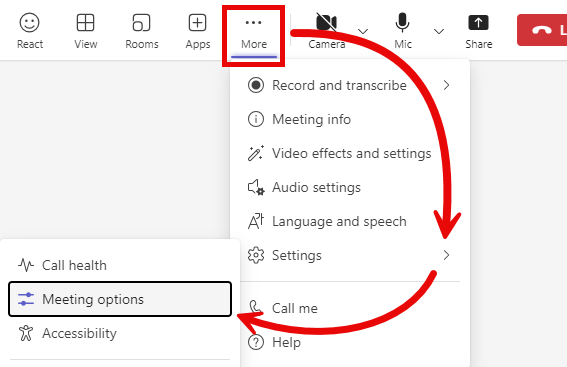Toggle the Mic microphone button
Image resolution: width=567 pixels, height=367 pixels.
tap(402, 31)
